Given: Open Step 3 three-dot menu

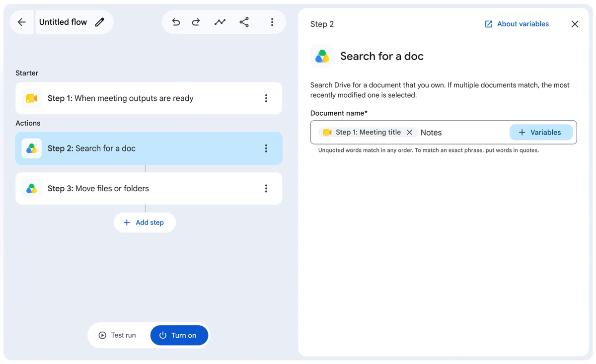Looking at the screenshot, I should (266, 189).
